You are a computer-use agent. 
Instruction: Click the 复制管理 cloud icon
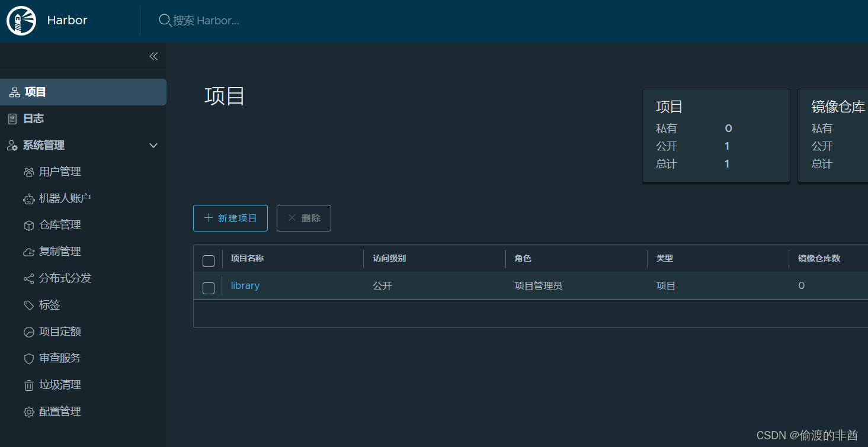click(28, 252)
